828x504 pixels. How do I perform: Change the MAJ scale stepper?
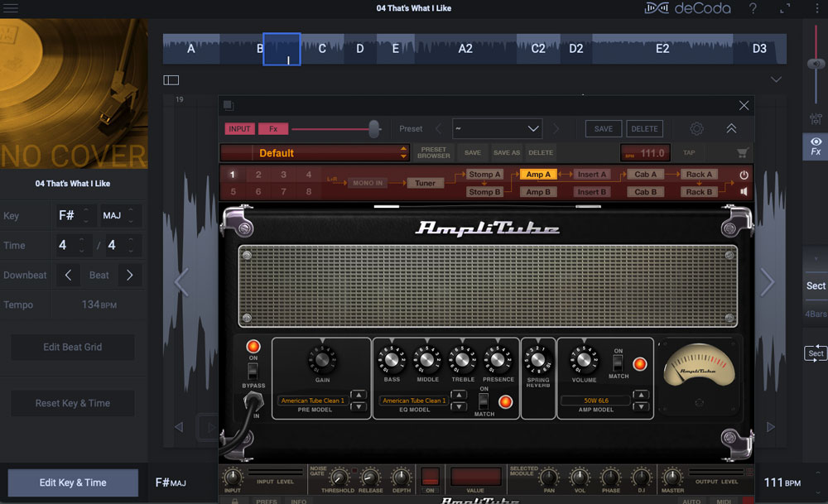click(x=131, y=215)
